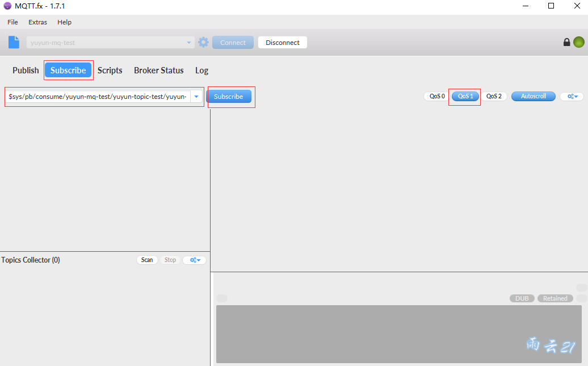Close the MQTT.fx window

click(x=577, y=6)
